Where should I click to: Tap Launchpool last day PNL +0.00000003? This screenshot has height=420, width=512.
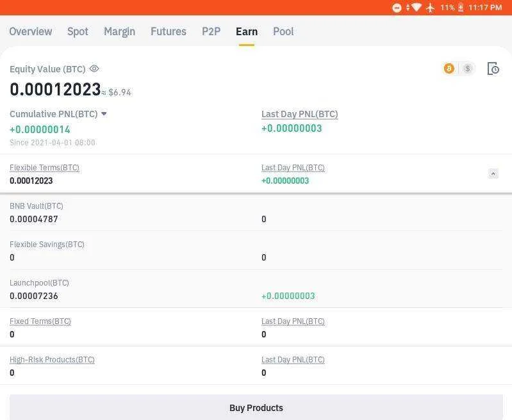point(288,296)
